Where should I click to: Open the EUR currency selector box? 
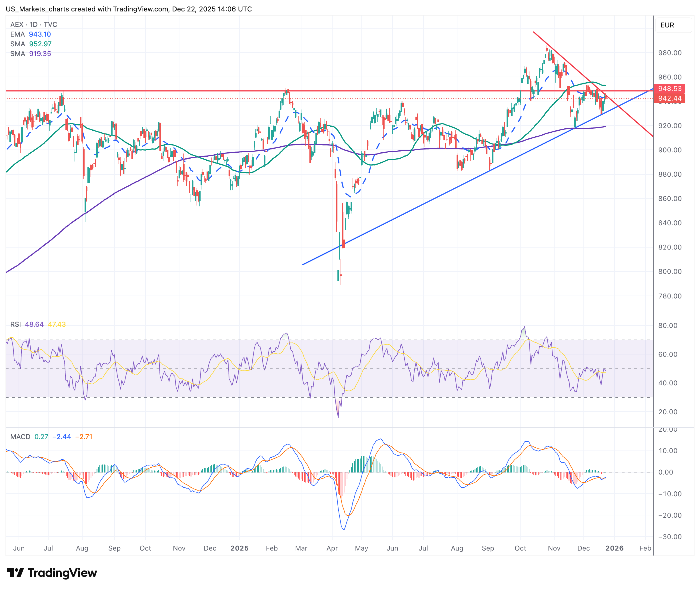[672, 25]
